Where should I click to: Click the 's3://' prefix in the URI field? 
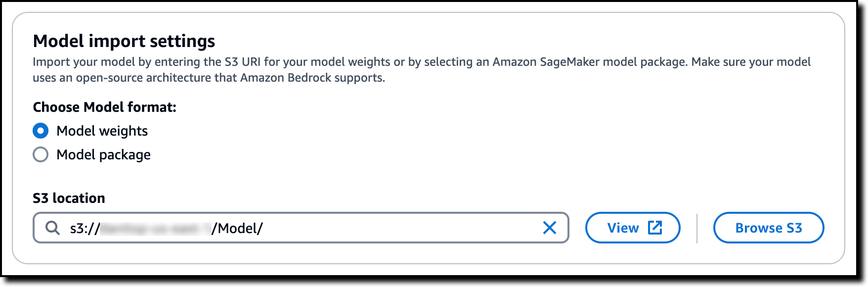click(85, 228)
